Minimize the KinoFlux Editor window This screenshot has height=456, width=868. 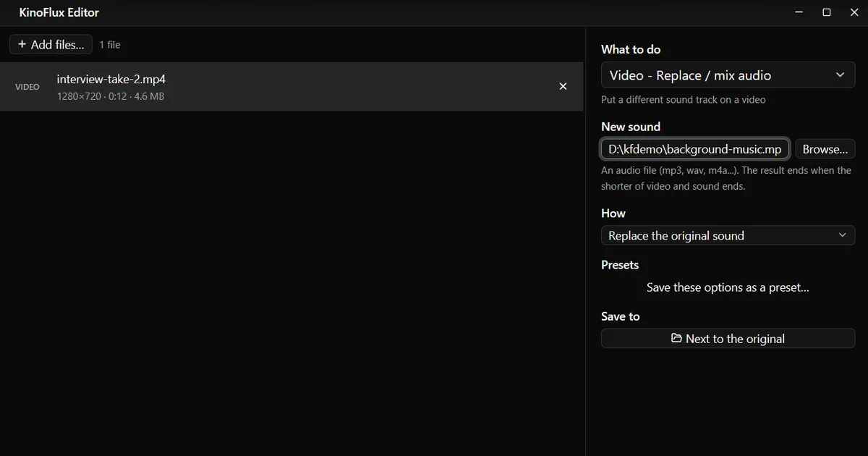point(799,12)
